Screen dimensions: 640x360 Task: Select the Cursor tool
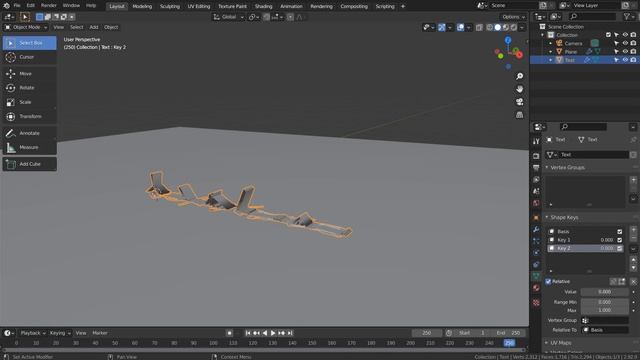coord(29,57)
